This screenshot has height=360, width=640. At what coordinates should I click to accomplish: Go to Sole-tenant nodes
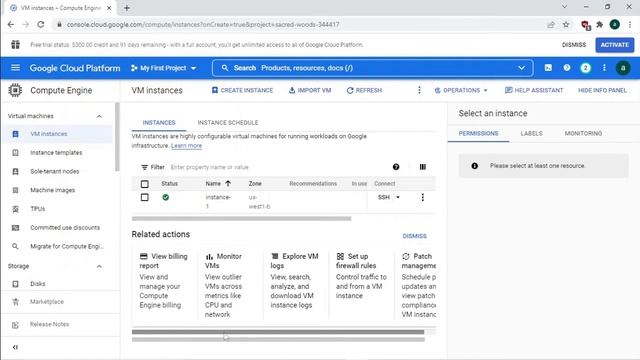(x=55, y=171)
